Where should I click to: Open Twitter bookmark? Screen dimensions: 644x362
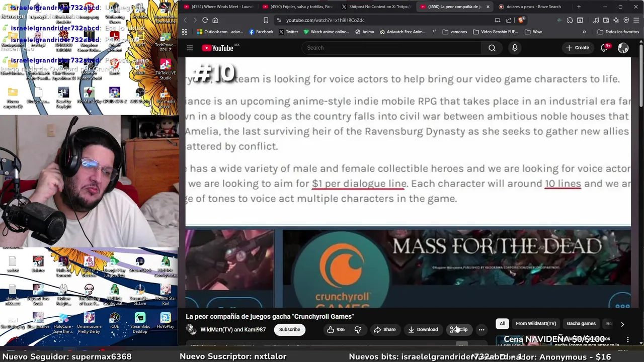[288, 32]
